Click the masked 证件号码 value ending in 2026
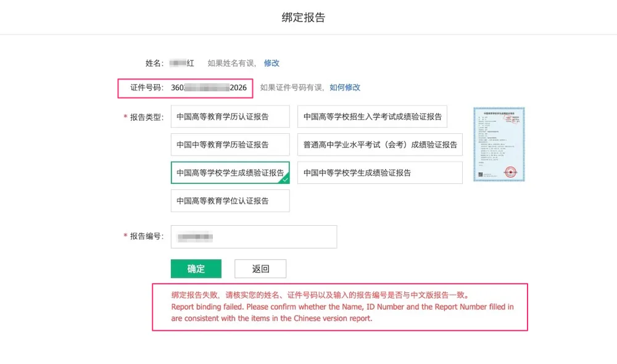The image size is (617, 364). pyautogui.click(x=209, y=88)
